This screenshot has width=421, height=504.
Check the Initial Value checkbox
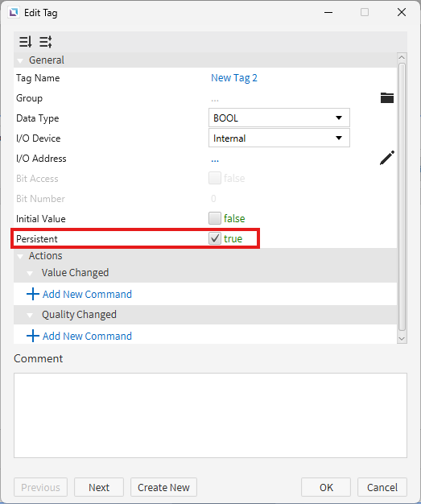(x=215, y=218)
